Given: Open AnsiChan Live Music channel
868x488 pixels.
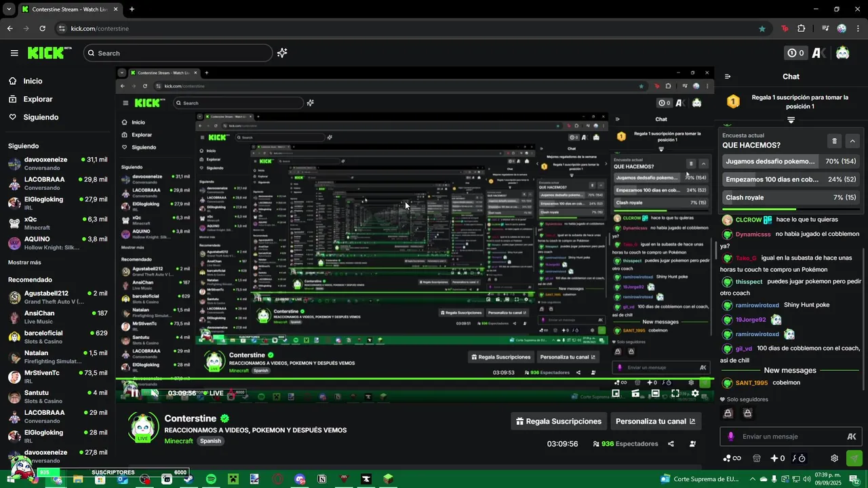Looking at the screenshot, I should click(x=58, y=317).
